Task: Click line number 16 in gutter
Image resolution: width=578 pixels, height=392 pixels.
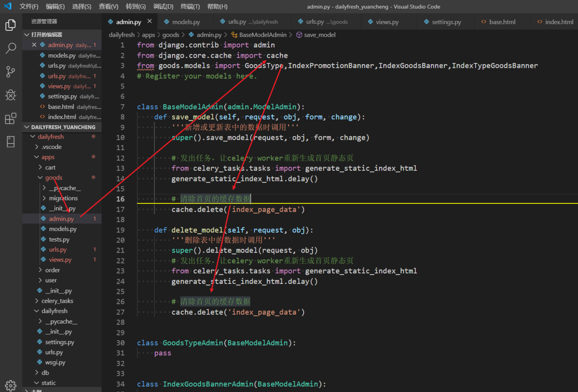Action: [120, 199]
